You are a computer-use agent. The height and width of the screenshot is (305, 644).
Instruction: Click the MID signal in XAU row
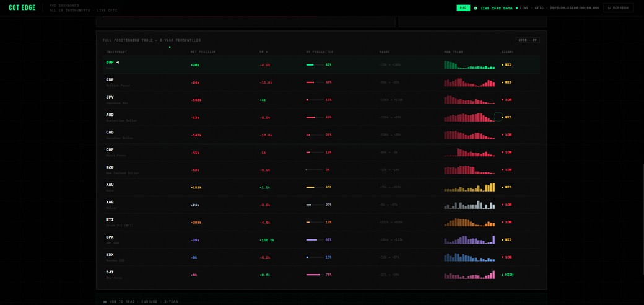click(507, 187)
